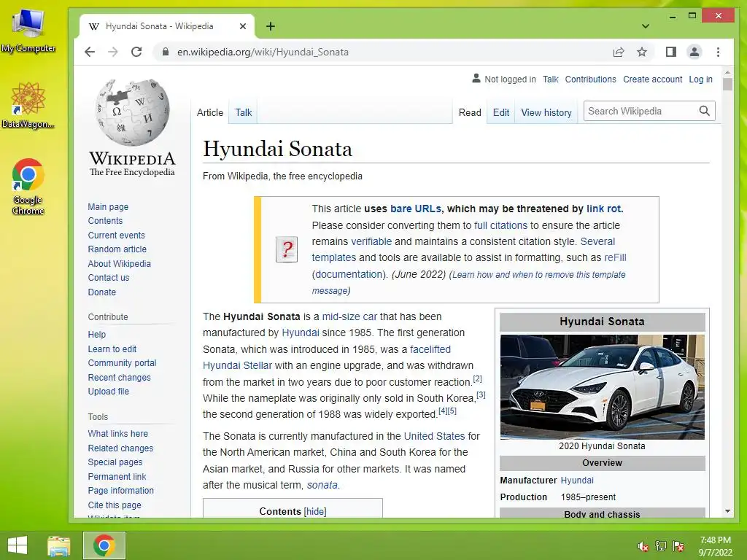The height and width of the screenshot is (560, 747).
Task: Click the Log in link
Action: pos(701,79)
